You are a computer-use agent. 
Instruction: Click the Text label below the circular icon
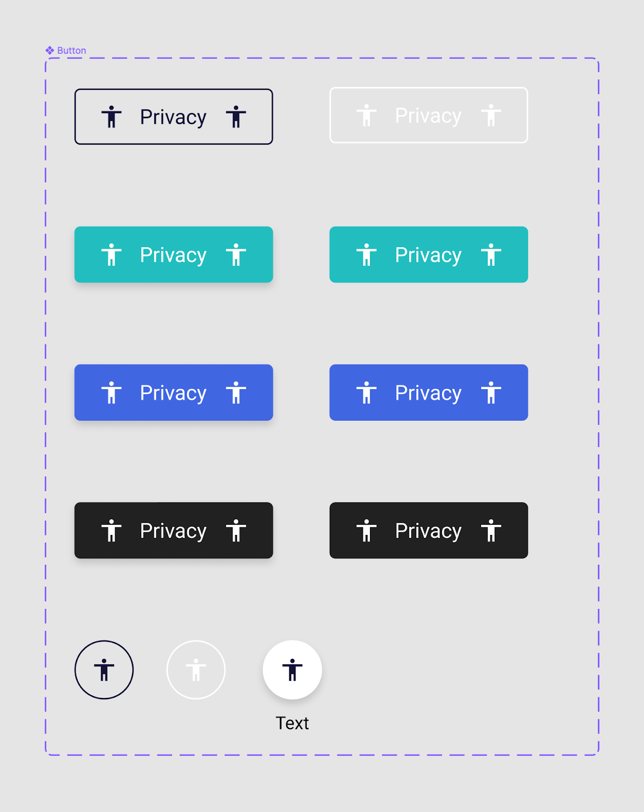coord(292,723)
